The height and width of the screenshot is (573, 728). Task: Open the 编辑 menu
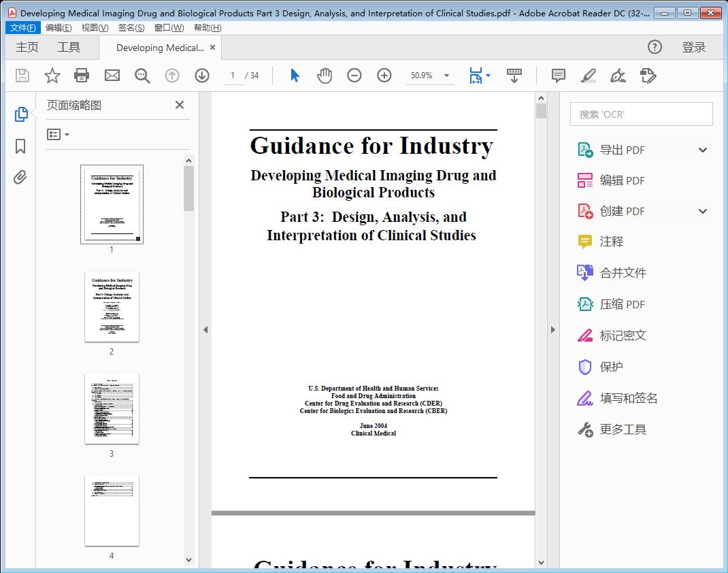(59, 28)
